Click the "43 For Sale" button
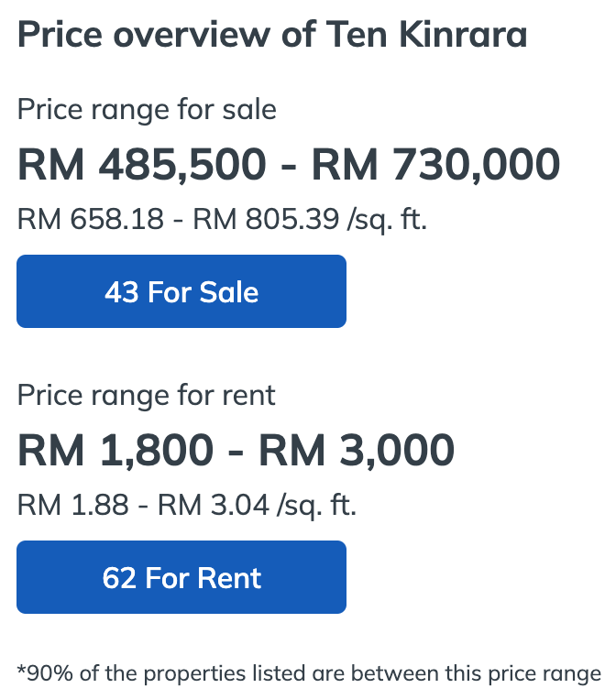 [x=181, y=292]
